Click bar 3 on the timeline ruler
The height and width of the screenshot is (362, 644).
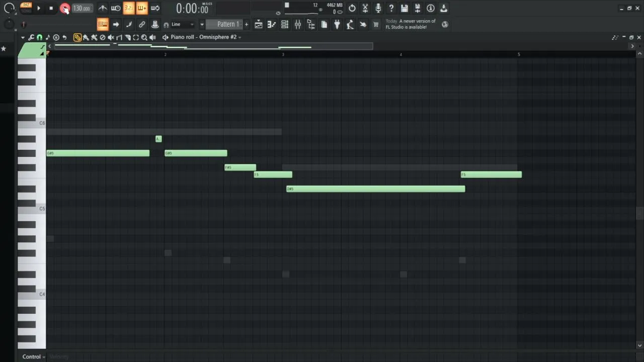tap(283, 54)
